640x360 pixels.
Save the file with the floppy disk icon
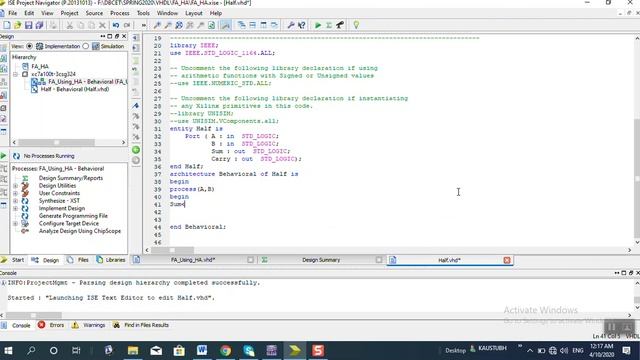[x=28, y=25]
